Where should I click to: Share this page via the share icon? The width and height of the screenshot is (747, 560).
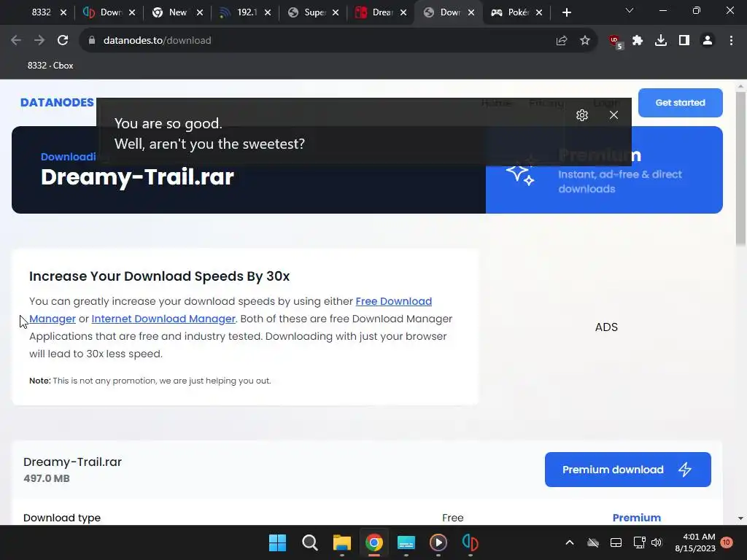(x=562, y=41)
